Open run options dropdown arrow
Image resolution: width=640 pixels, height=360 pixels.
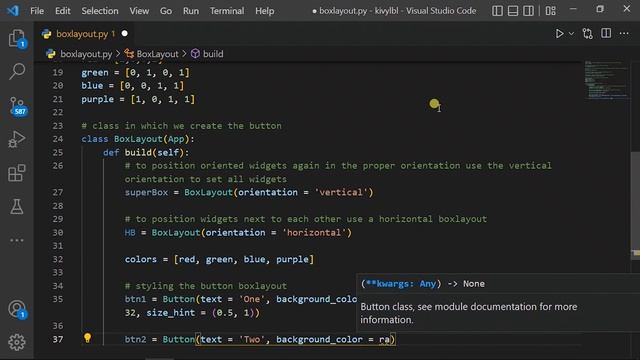[571, 33]
